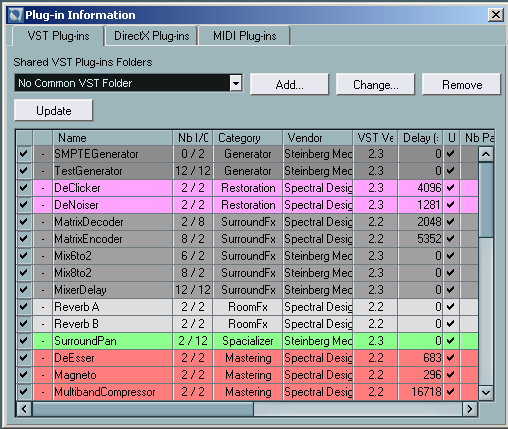The width and height of the screenshot is (508, 429).
Task: Select the MultibandCompressor plug-in name
Action: (x=105, y=392)
